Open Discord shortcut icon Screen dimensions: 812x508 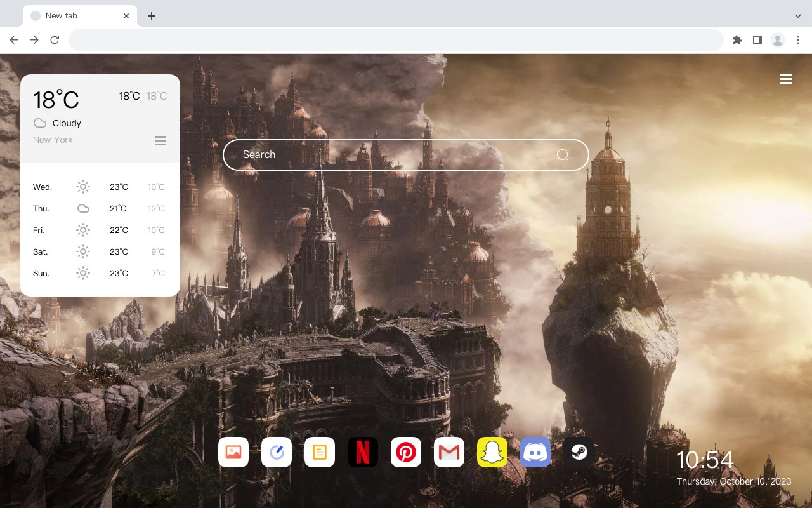click(x=535, y=452)
